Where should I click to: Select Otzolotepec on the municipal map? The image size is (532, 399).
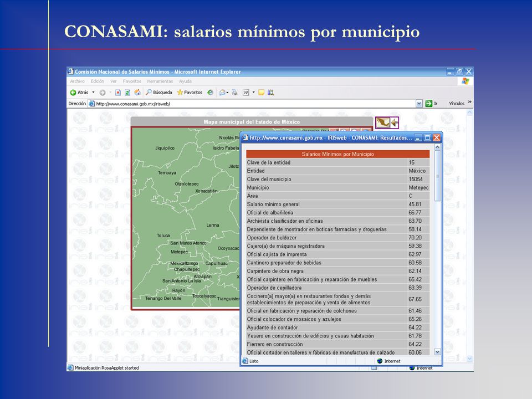[187, 184]
